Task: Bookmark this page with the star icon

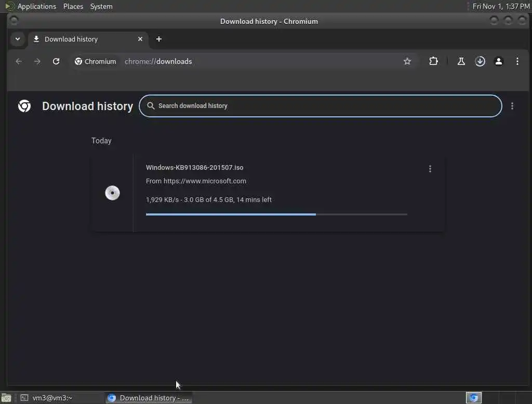Action: pos(407,61)
